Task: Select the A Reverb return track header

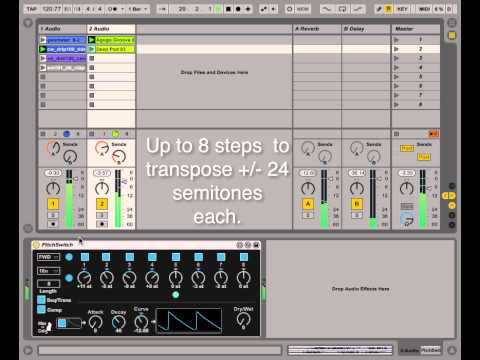Action: click(317, 29)
